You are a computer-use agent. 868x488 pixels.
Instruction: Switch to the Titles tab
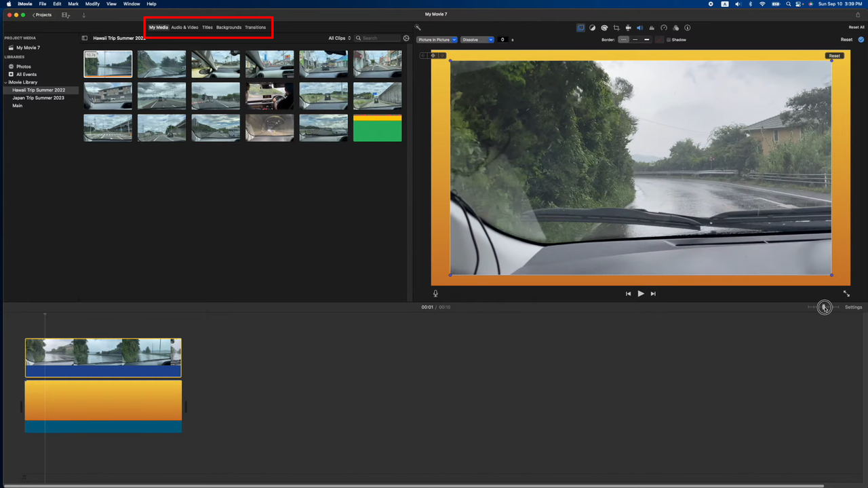coord(208,28)
